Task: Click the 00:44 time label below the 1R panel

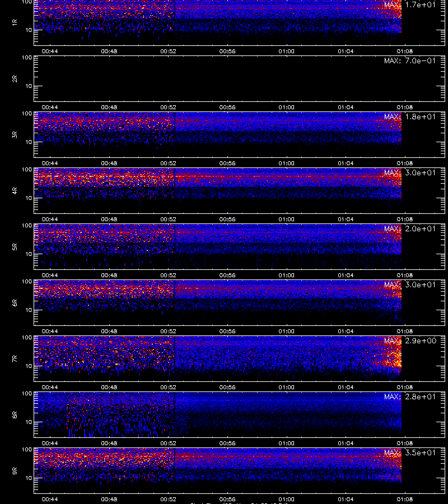Action: (50, 51)
